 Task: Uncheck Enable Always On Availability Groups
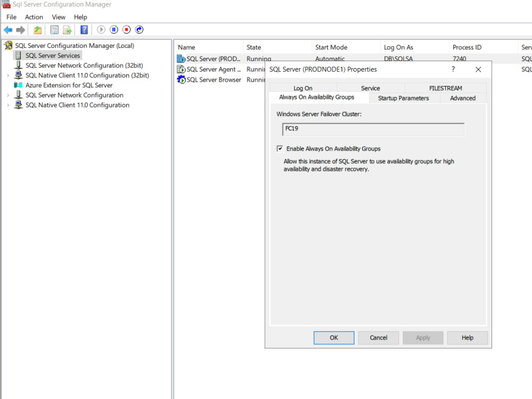[x=280, y=148]
